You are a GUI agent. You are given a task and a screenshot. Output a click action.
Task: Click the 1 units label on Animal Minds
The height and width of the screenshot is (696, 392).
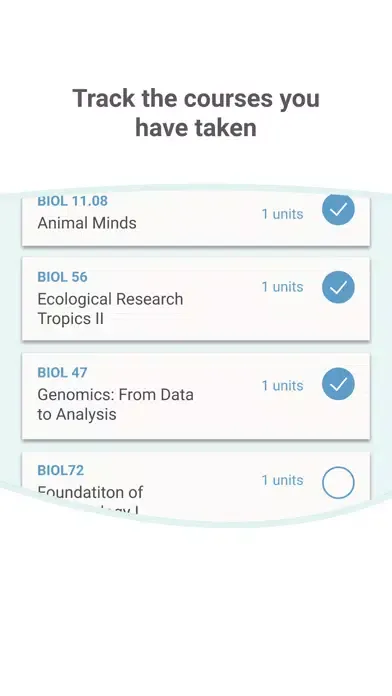(282, 214)
